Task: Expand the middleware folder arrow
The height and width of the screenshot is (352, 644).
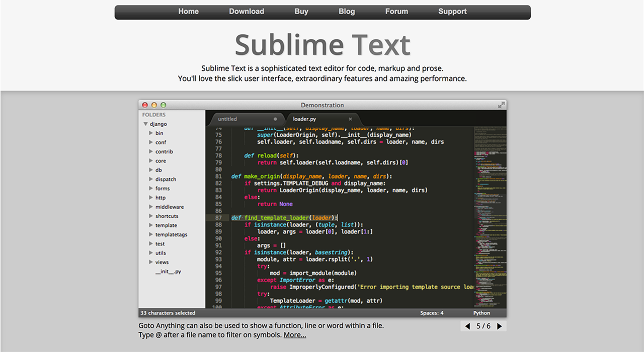Action: [x=150, y=207]
